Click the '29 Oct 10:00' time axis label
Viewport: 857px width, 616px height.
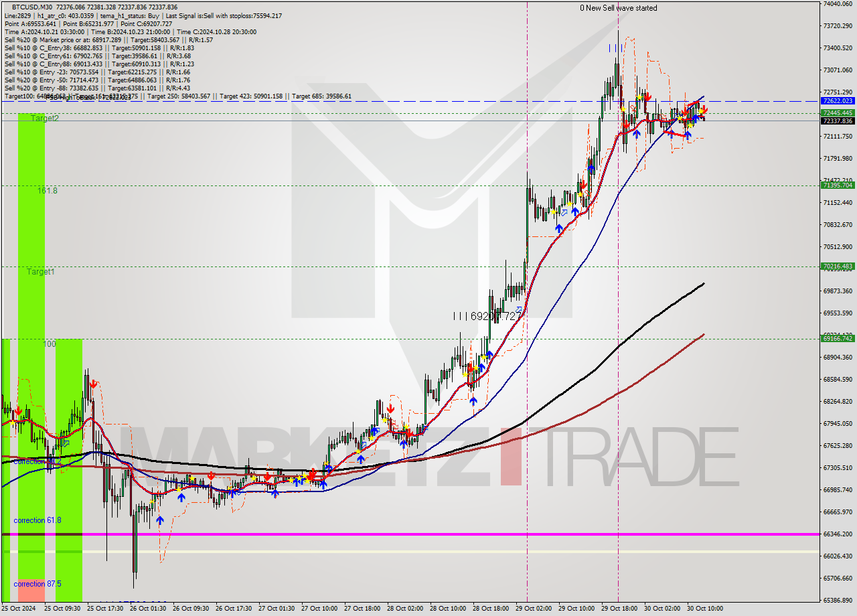click(576, 609)
